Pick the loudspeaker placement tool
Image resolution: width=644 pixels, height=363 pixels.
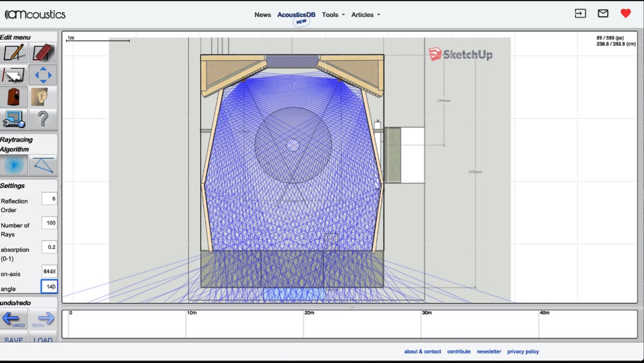click(x=14, y=97)
